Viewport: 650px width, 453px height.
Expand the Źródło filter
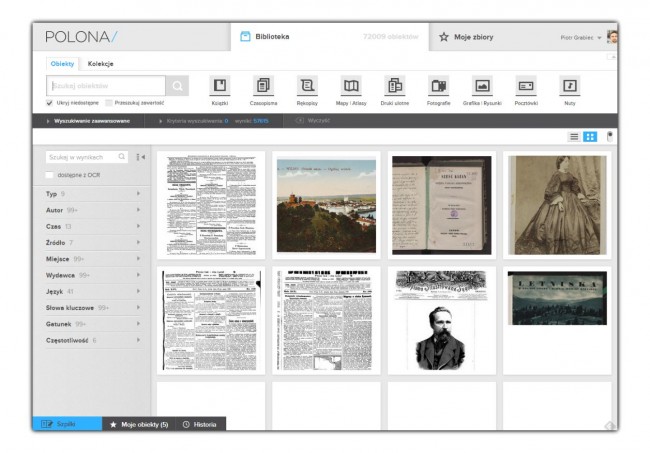[92, 242]
